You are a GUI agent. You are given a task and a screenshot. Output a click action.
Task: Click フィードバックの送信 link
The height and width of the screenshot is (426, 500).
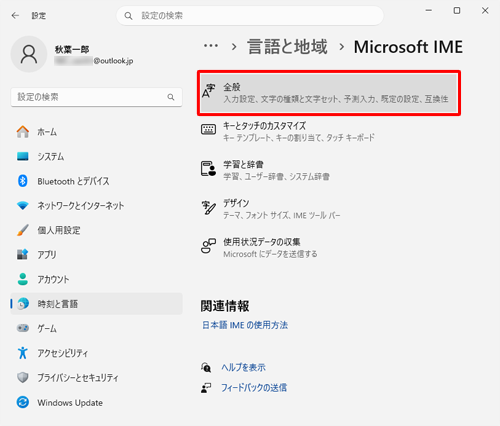tap(254, 388)
